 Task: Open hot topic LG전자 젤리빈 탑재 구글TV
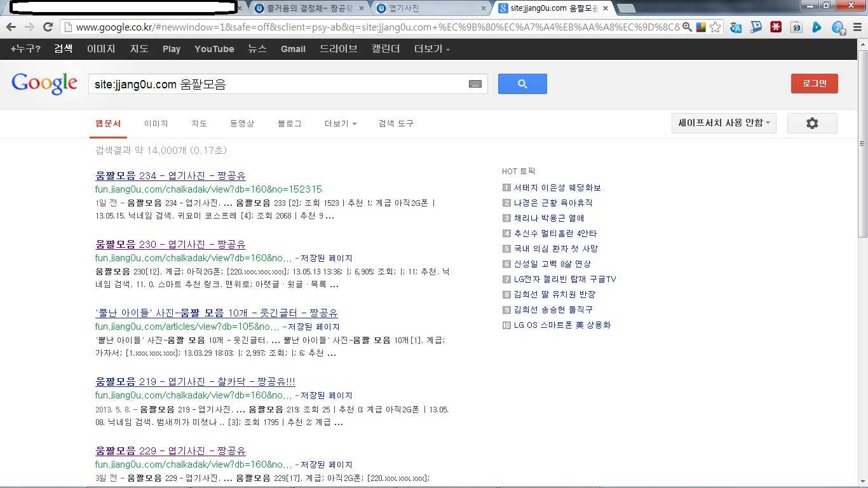click(565, 280)
